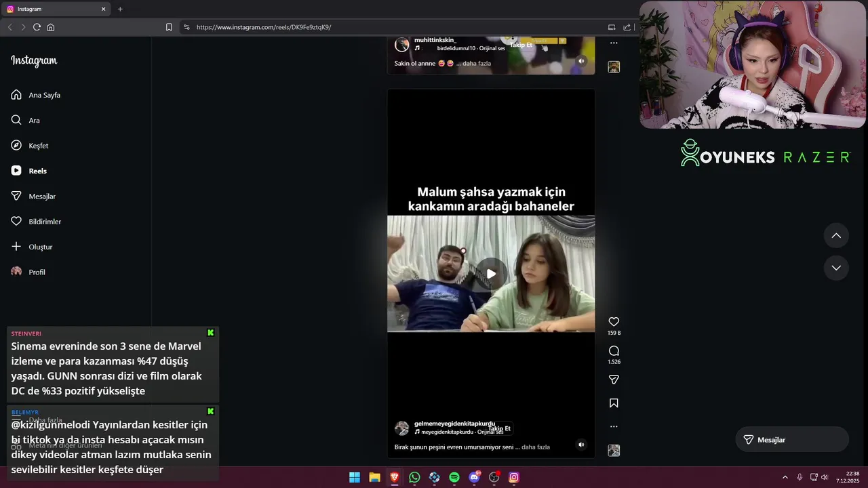This screenshot has height=488, width=868.
Task: Open Profil from the sidebar
Action: (x=28, y=272)
